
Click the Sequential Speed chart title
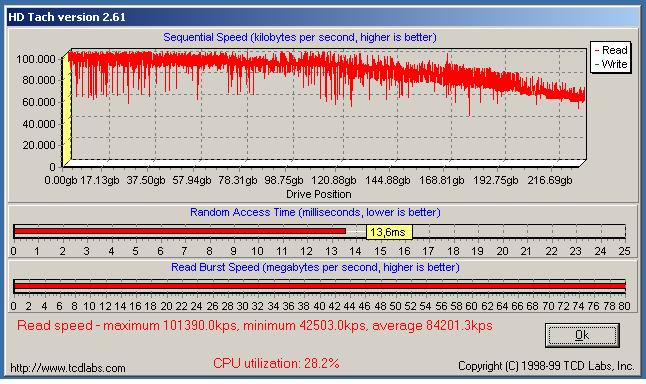[300, 37]
